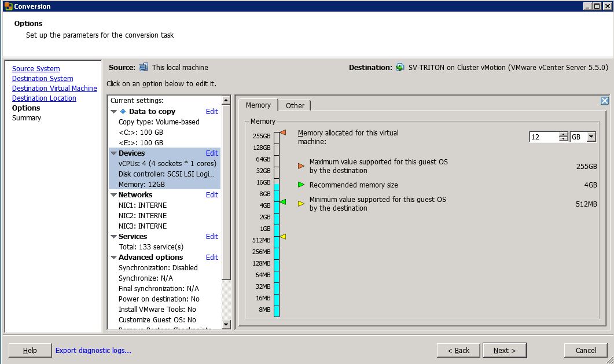The image size is (614, 364).
Task: Collapse the Advanced options section
Action: [113, 258]
